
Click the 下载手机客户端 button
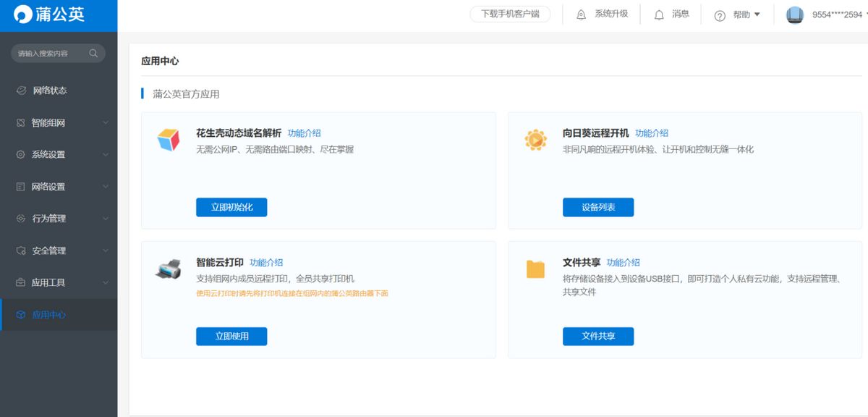pyautogui.click(x=510, y=14)
